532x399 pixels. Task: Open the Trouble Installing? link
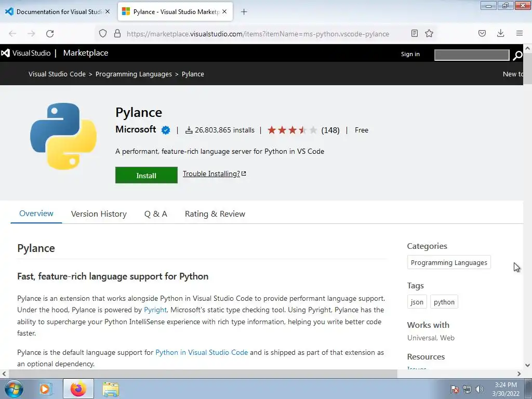click(x=215, y=174)
